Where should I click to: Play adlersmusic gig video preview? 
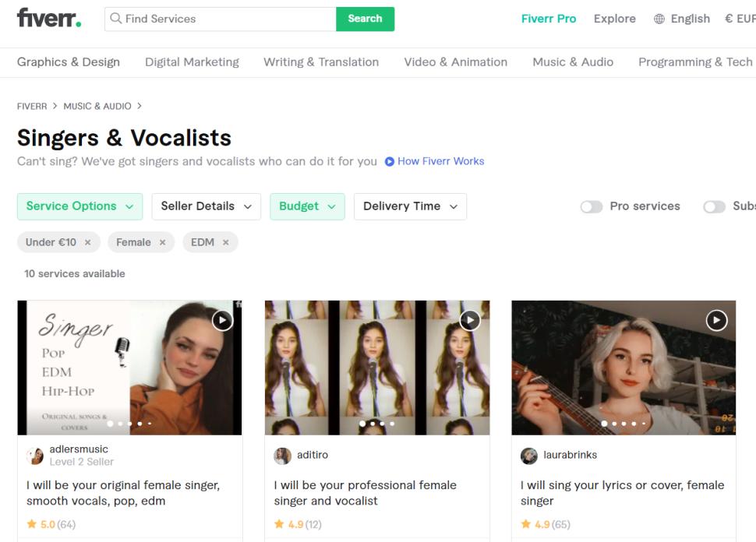222,320
